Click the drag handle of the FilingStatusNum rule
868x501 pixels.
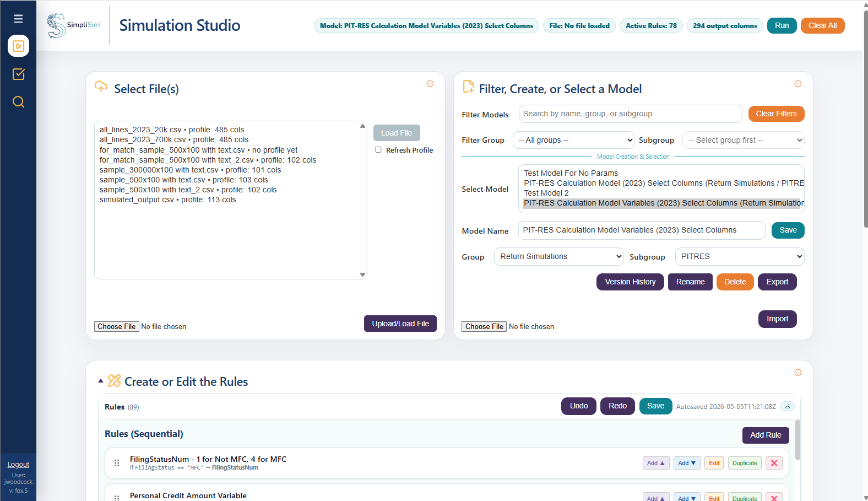(x=117, y=463)
